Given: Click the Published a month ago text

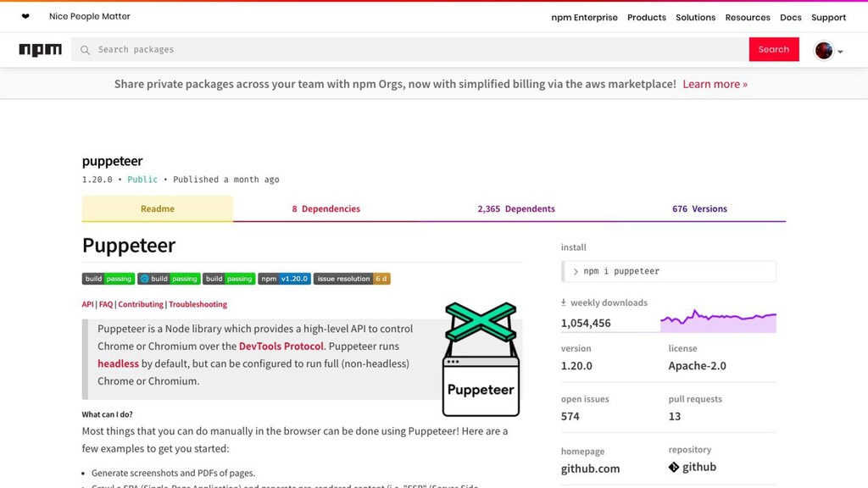Looking at the screenshot, I should coord(225,180).
